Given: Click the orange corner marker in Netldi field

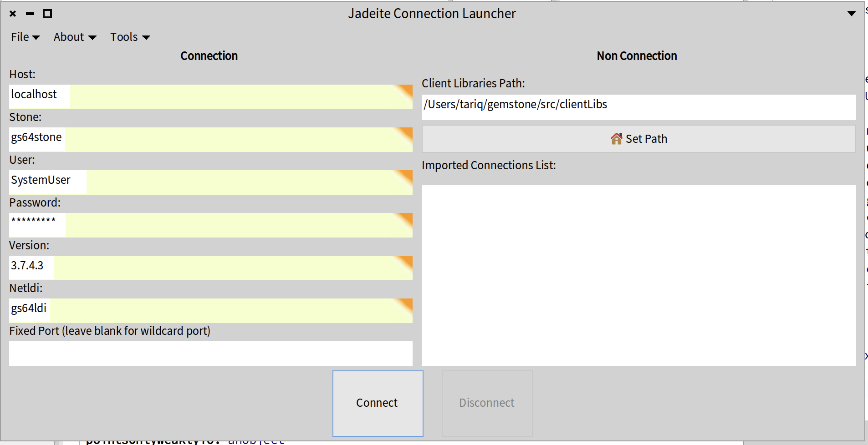Looking at the screenshot, I should pyautogui.click(x=406, y=304).
